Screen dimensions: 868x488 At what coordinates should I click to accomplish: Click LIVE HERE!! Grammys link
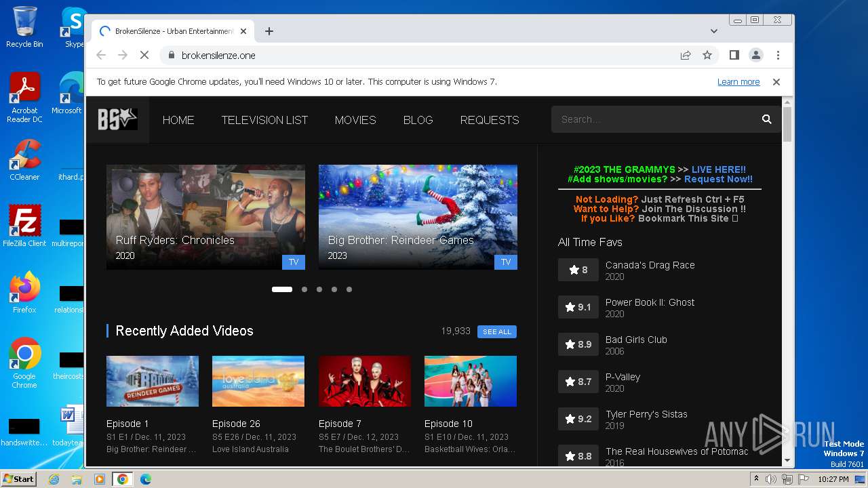tap(719, 169)
